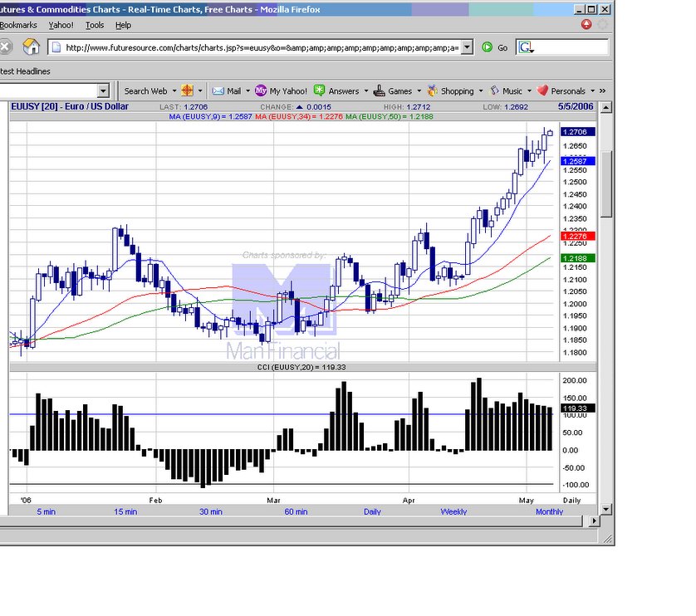Open the Help menu

point(124,25)
